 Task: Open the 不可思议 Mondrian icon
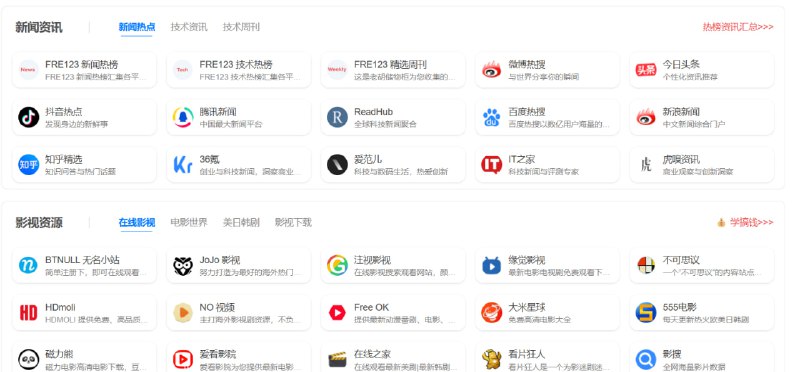point(646,265)
